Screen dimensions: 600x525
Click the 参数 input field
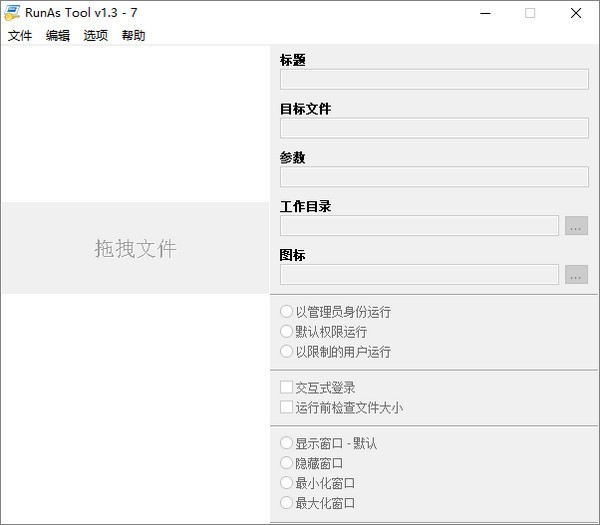pyautogui.click(x=434, y=177)
